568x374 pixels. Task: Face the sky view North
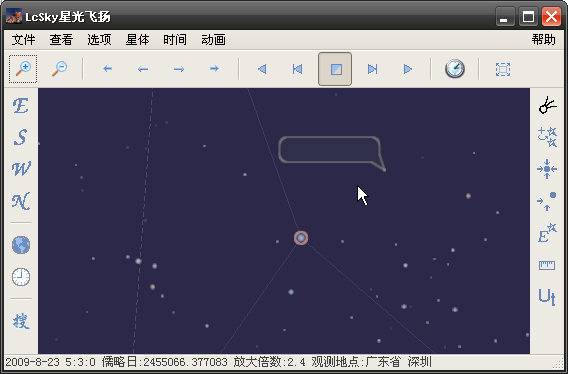pos(21,201)
